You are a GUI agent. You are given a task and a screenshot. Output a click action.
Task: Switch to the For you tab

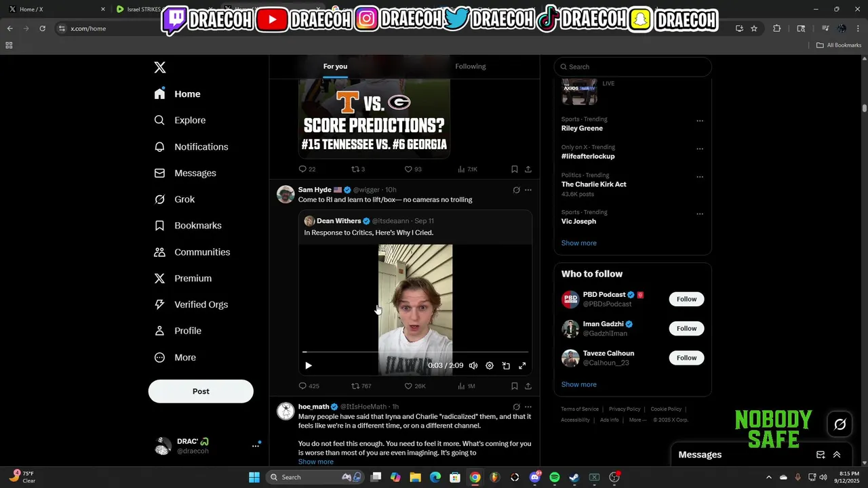click(x=335, y=66)
